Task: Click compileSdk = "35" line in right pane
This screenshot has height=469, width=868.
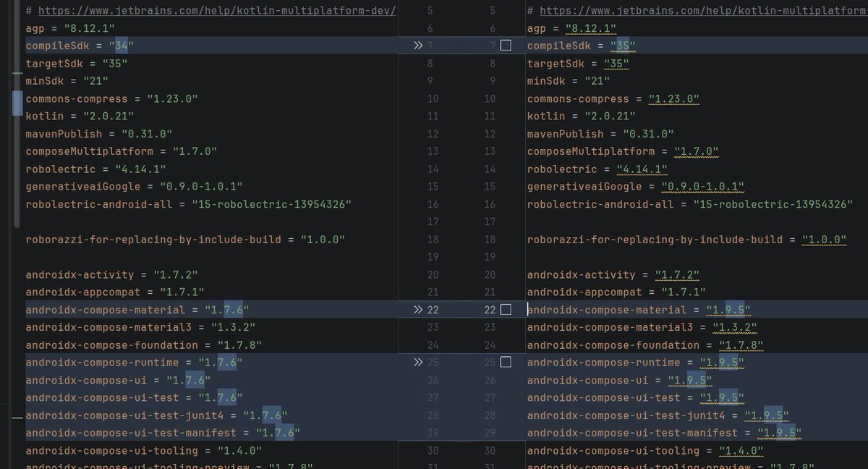Action: point(582,46)
